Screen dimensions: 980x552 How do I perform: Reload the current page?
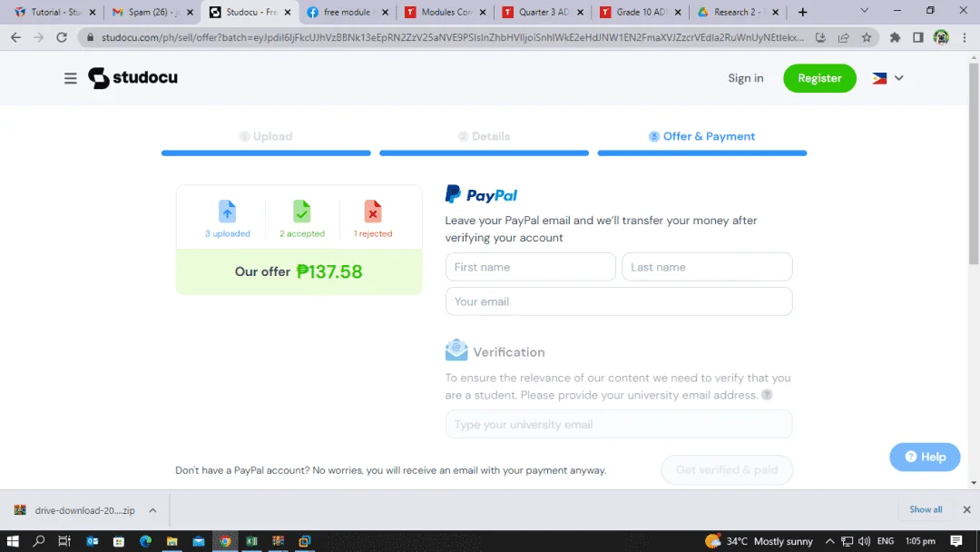tap(62, 37)
